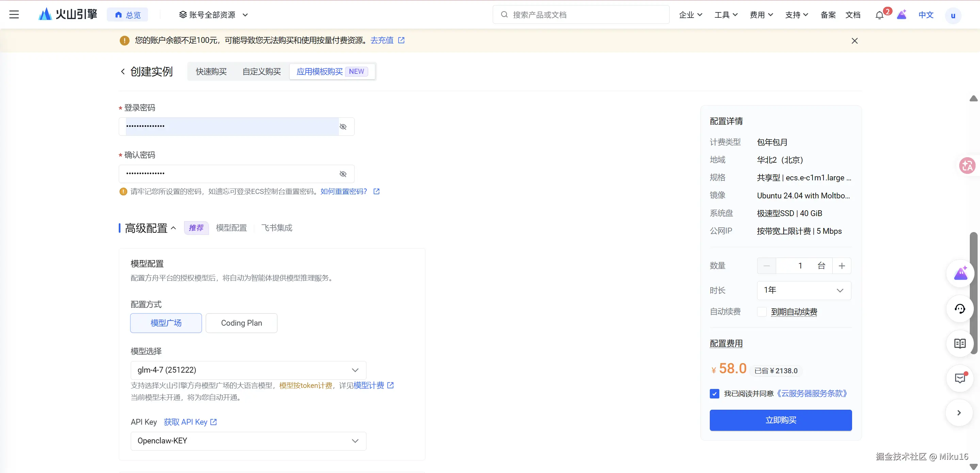980x473 pixels.
Task: Increase quantity with the plus stepper
Action: point(842,266)
